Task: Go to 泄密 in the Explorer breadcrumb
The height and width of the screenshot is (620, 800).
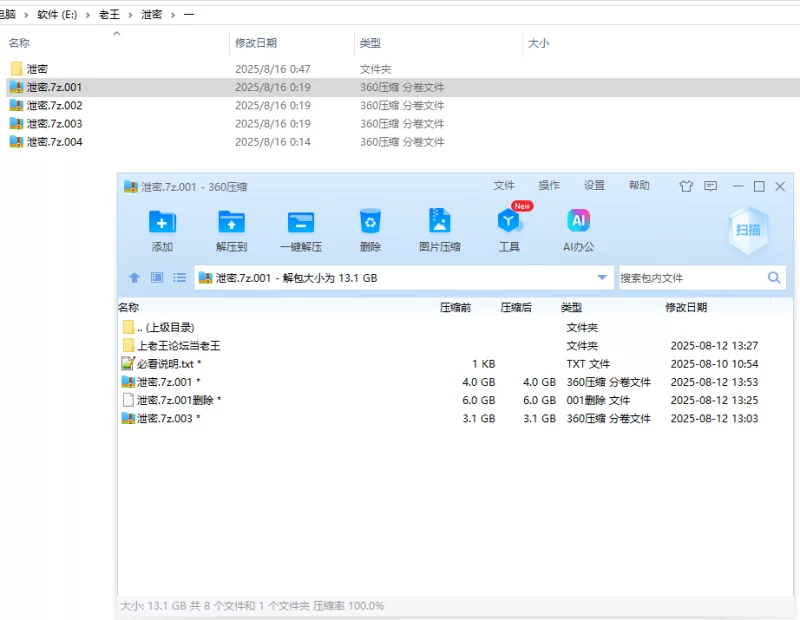Action: 152,15
